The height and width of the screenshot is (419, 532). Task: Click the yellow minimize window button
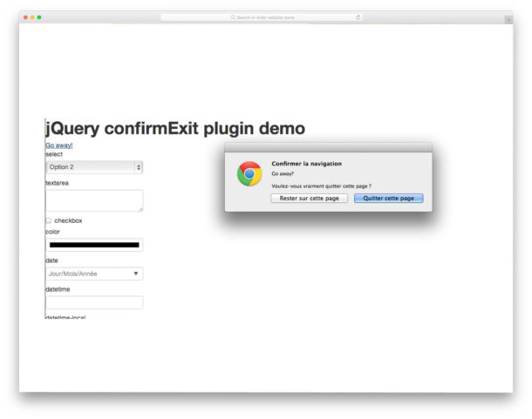tap(32, 17)
